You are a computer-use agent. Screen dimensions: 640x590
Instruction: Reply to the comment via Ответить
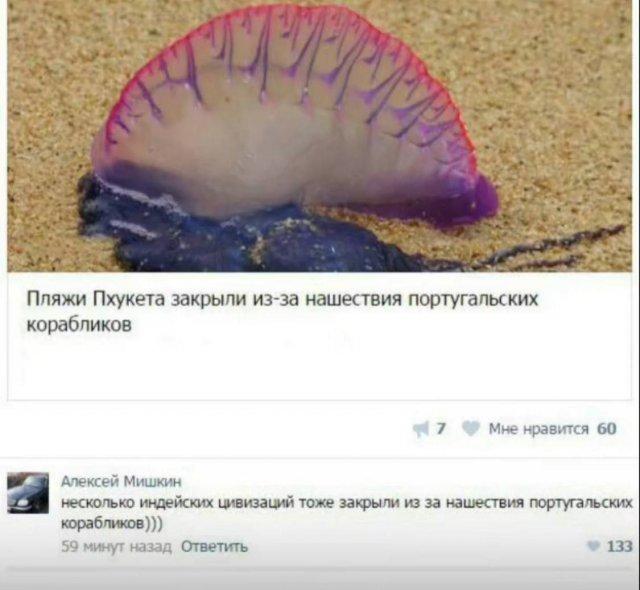click(214, 546)
